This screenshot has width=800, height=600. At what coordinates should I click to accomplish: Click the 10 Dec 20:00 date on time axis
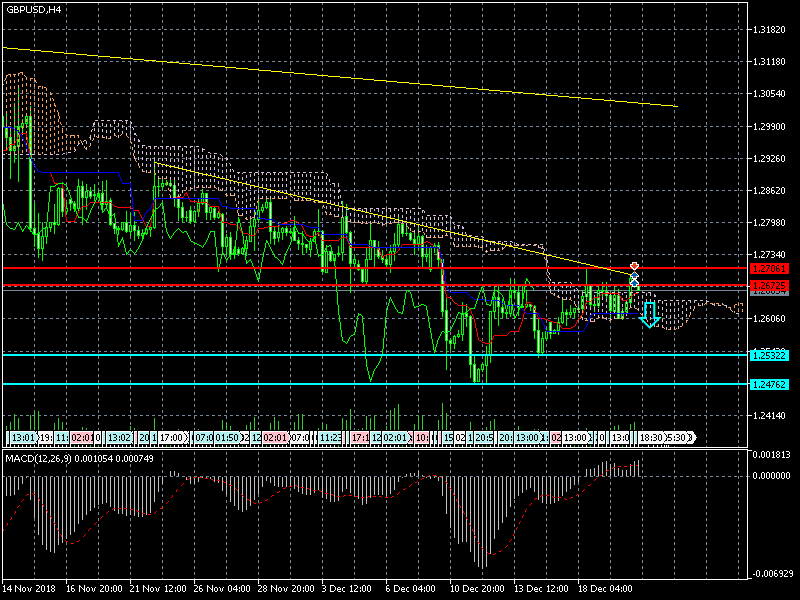pos(477,590)
